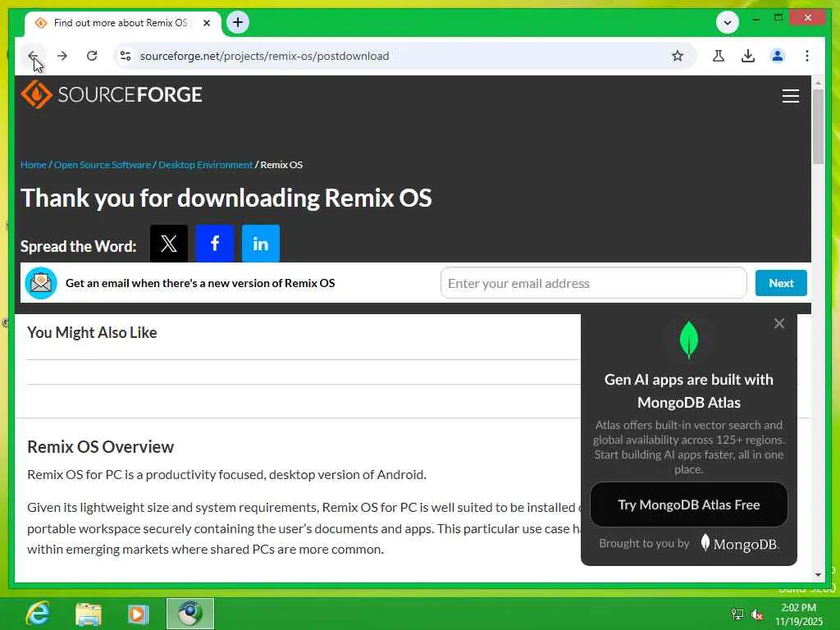Viewport: 840px width, 630px height.
Task: Open the profile avatar icon
Action: (x=778, y=56)
